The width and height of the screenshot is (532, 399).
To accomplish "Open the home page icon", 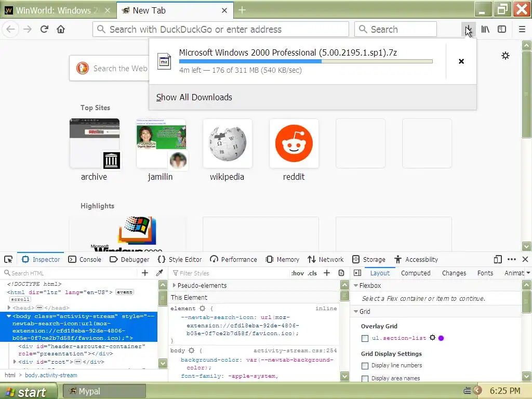I will point(61,29).
